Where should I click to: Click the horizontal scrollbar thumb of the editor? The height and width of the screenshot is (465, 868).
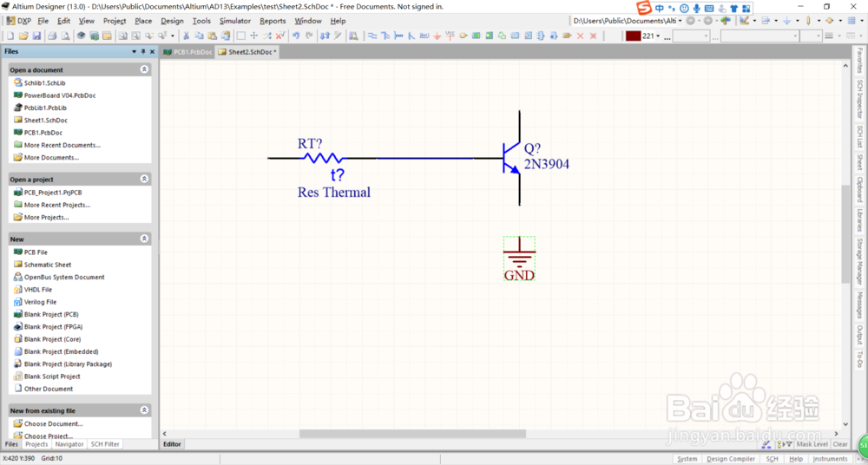[412, 434]
